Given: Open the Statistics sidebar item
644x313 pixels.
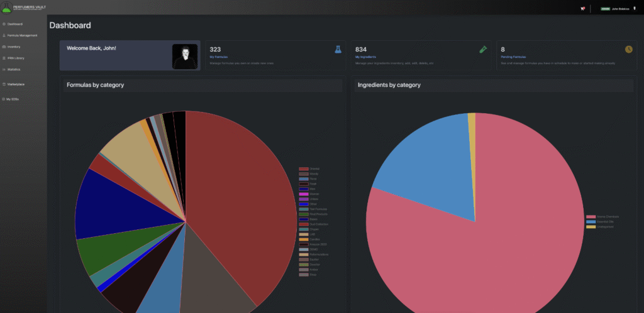Looking at the screenshot, I should (11, 69).
